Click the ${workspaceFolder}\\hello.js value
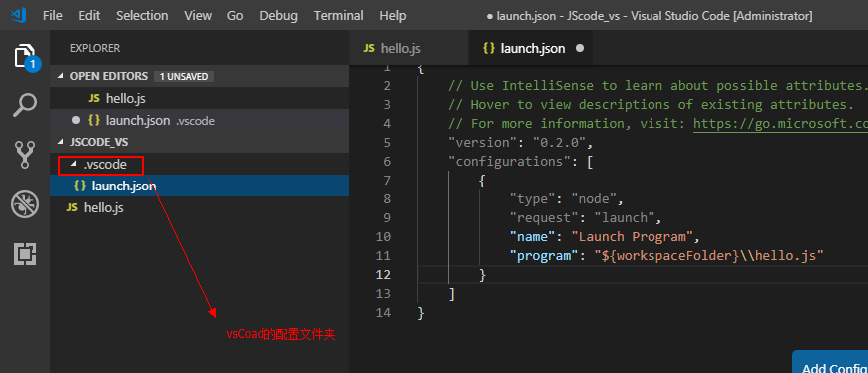Screen dimensions: 868x373 [709, 256]
